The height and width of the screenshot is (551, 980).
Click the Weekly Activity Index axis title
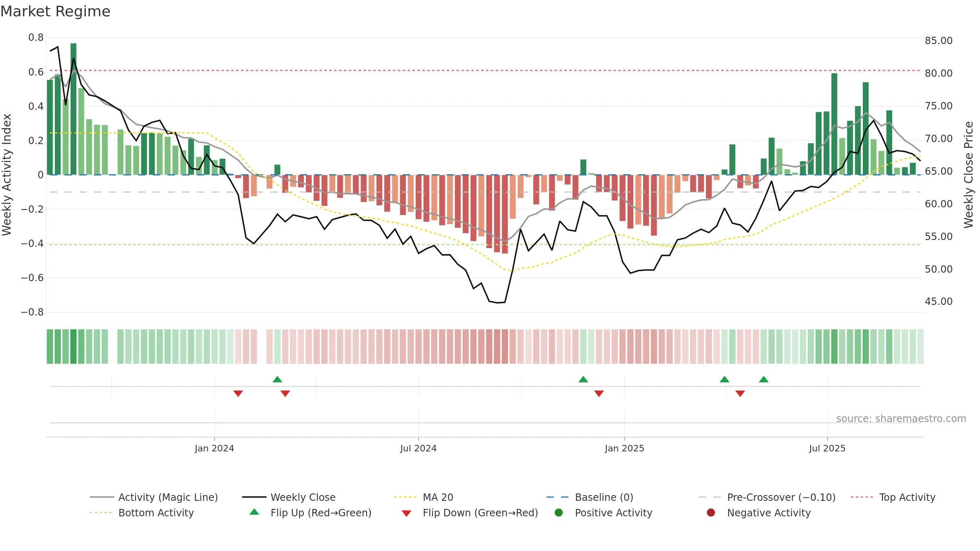coord(7,175)
